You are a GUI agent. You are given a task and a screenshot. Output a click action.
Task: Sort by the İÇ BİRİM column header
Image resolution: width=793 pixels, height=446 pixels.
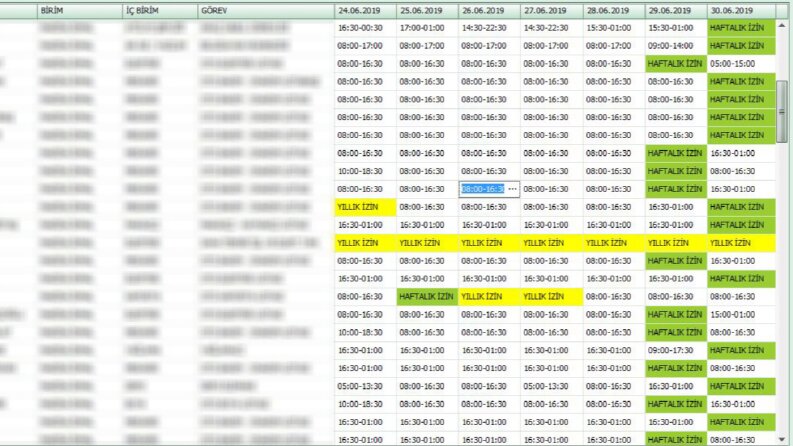pyautogui.click(x=160, y=11)
